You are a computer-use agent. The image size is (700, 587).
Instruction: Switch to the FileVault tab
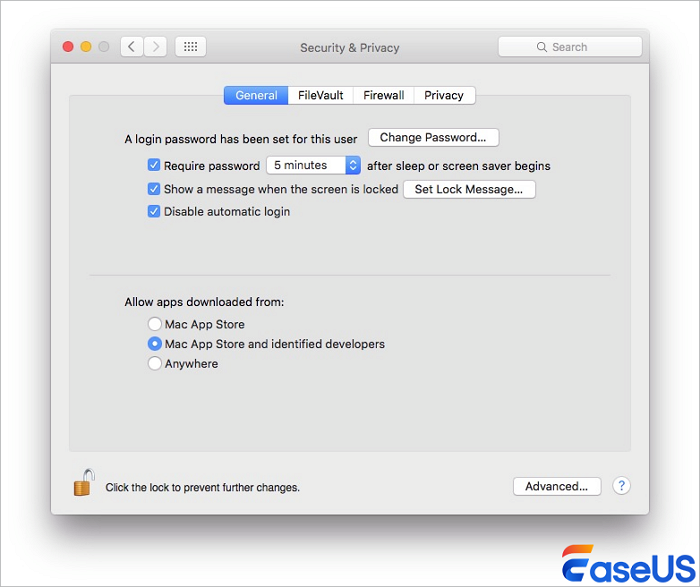click(x=321, y=96)
